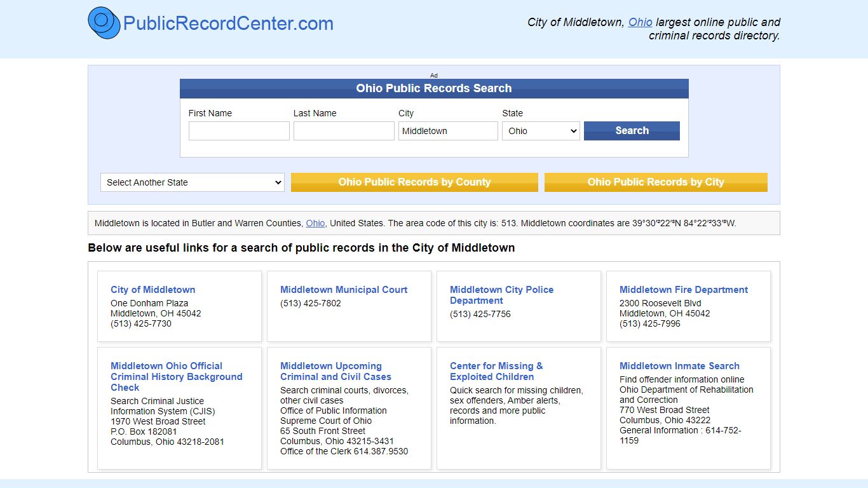The width and height of the screenshot is (868, 488).
Task: Click the PublicRecordCenter blue circle logo icon
Action: pyautogui.click(x=104, y=23)
